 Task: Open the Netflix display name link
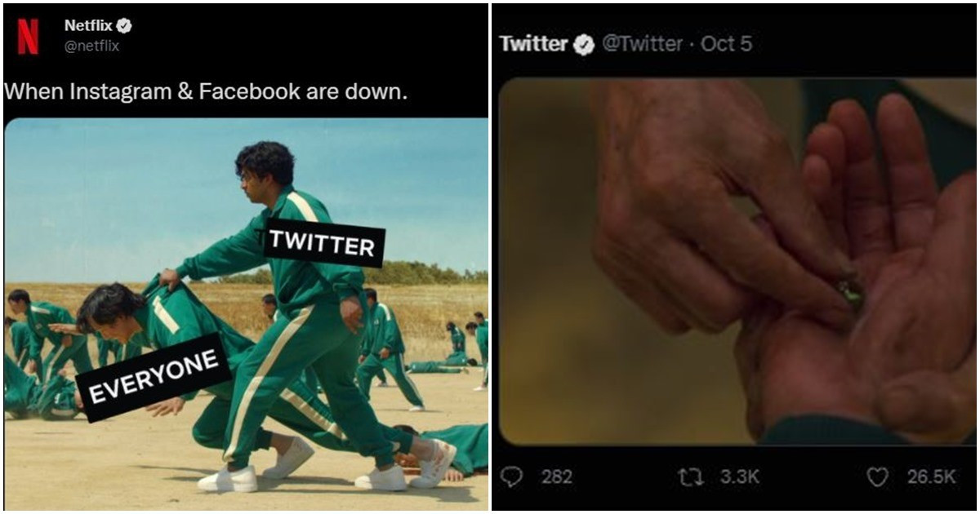[88, 26]
